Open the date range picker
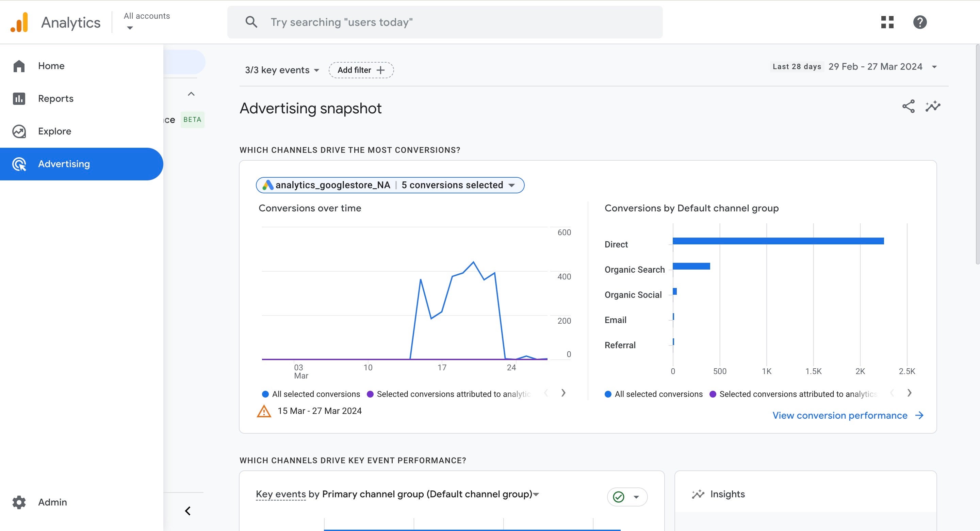 875,67
